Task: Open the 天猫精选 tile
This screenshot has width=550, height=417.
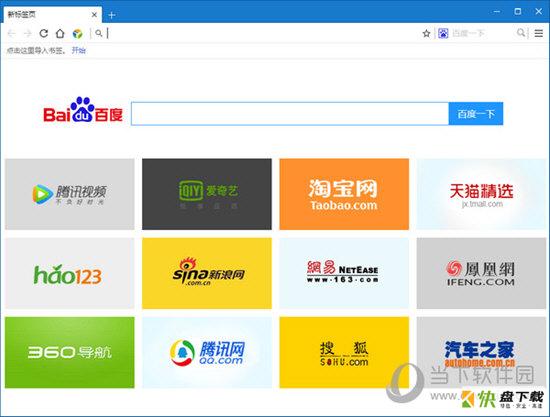Action: pyautogui.click(x=481, y=194)
